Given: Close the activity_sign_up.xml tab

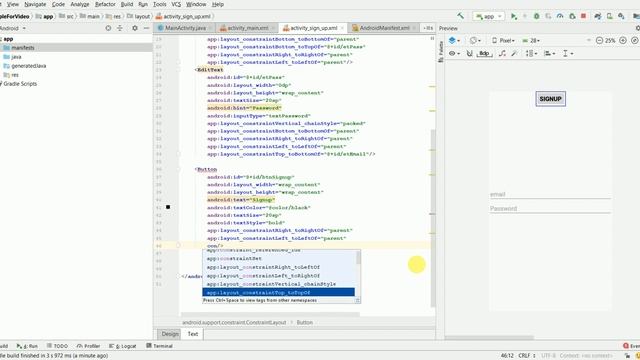Looking at the screenshot, I should [x=342, y=28].
